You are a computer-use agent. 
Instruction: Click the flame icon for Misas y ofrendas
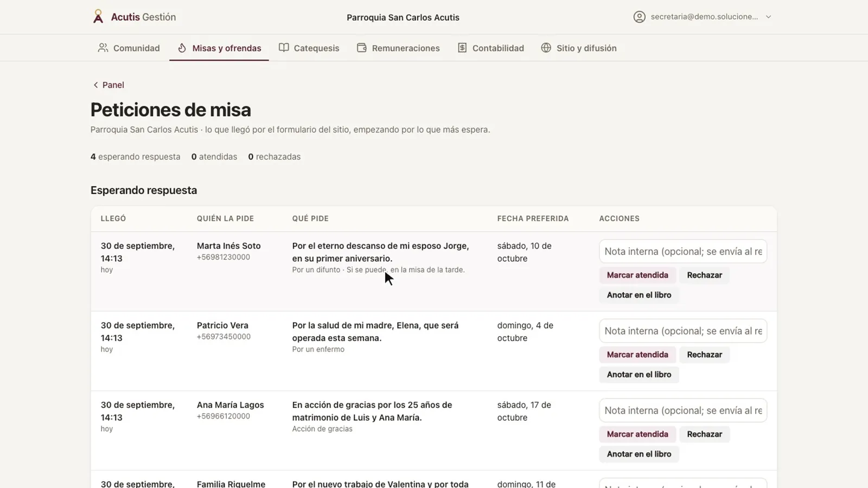[182, 48]
